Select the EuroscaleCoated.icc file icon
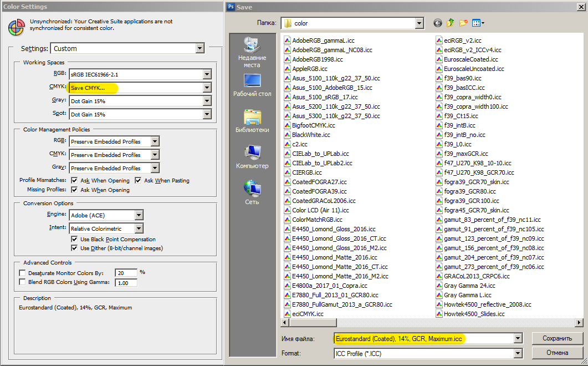This screenshot has width=588, height=366. coord(439,59)
